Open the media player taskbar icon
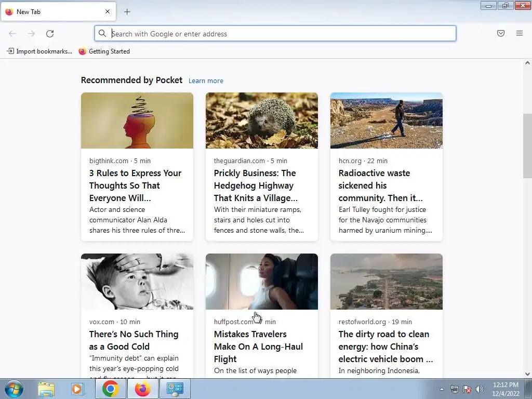The image size is (532, 399). [x=78, y=389]
